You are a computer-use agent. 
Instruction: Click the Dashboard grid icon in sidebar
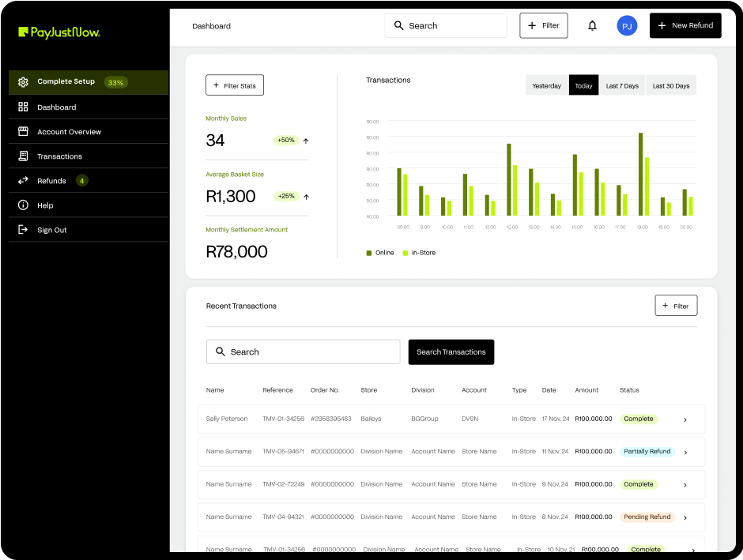(23, 107)
